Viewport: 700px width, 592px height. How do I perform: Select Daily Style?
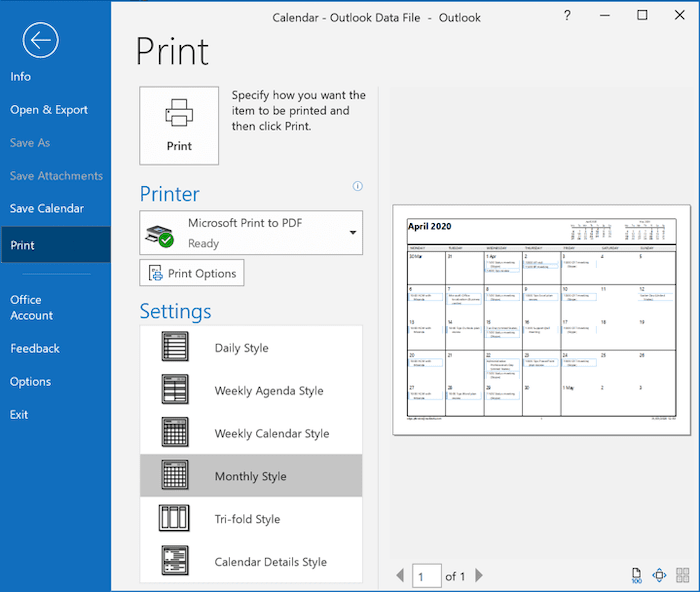pos(251,347)
